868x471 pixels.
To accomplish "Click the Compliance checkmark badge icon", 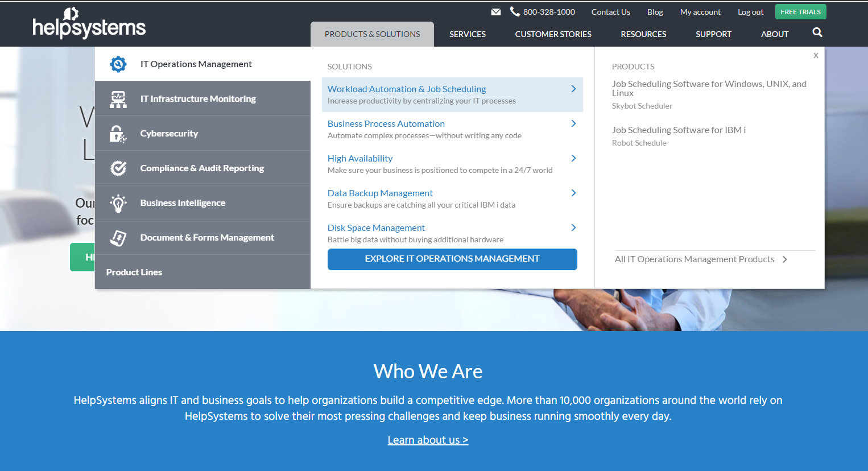I will (x=118, y=168).
